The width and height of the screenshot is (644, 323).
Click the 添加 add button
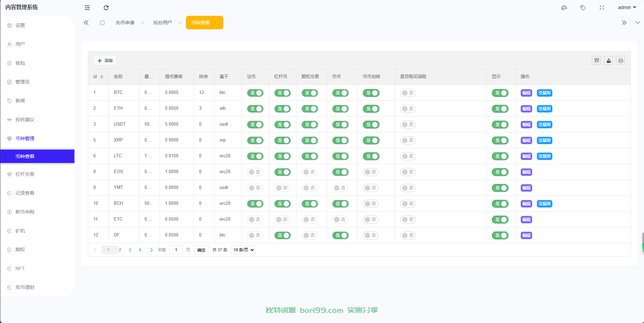click(105, 61)
